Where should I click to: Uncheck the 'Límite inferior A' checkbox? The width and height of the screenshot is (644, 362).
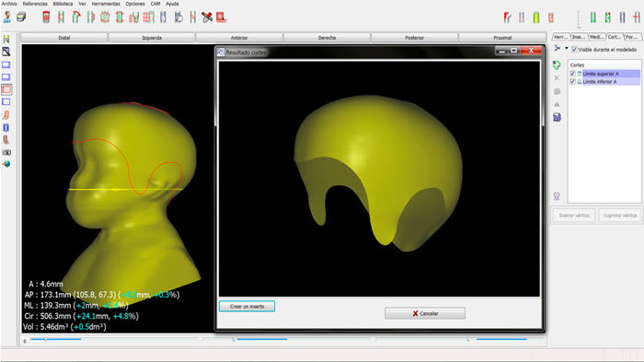(572, 81)
